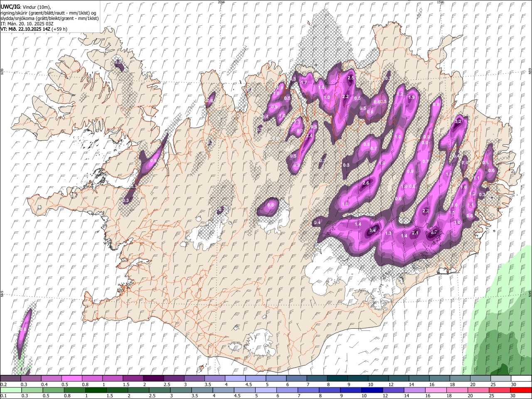Select the 'slydda/snjókoma' legend description line

[49, 18]
